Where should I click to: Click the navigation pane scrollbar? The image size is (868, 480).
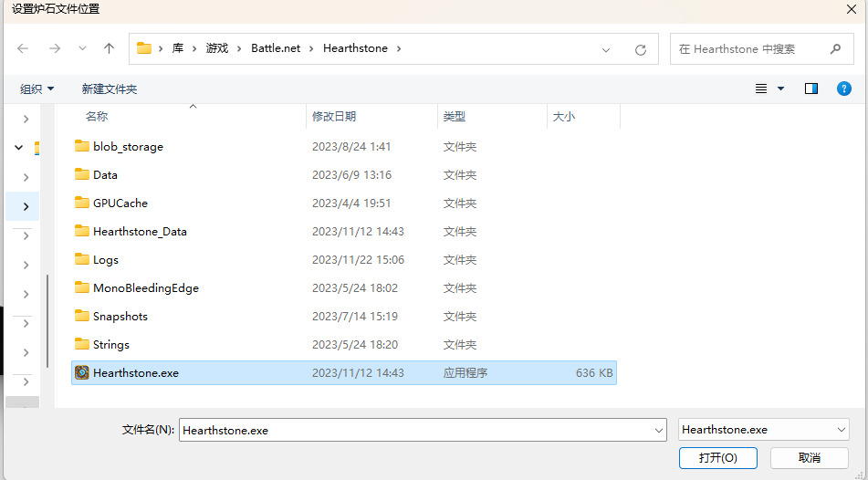click(x=47, y=321)
